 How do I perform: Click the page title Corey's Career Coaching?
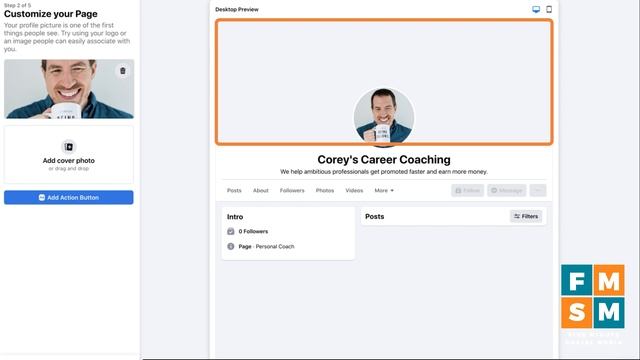[384, 160]
